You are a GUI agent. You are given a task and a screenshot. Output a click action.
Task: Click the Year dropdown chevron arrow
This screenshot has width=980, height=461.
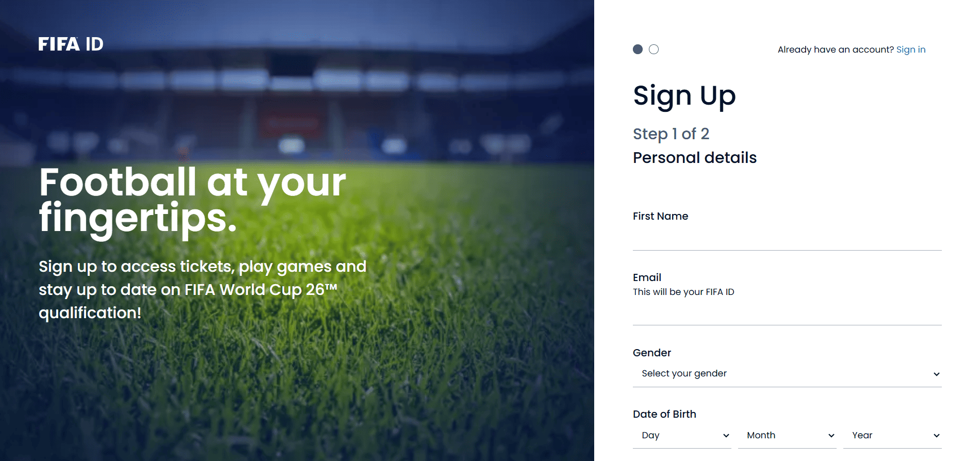pyautogui.click(x=936, y=435)
